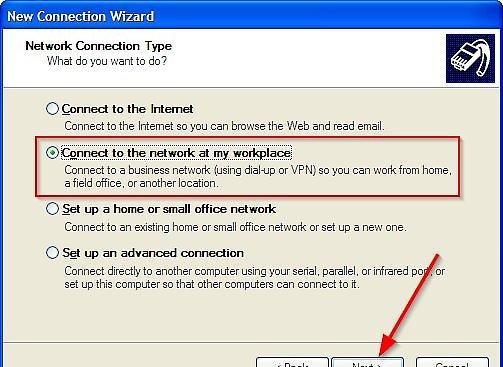Click the Network Connection Type heading
The image size is (503, 367).
point(99,46)
